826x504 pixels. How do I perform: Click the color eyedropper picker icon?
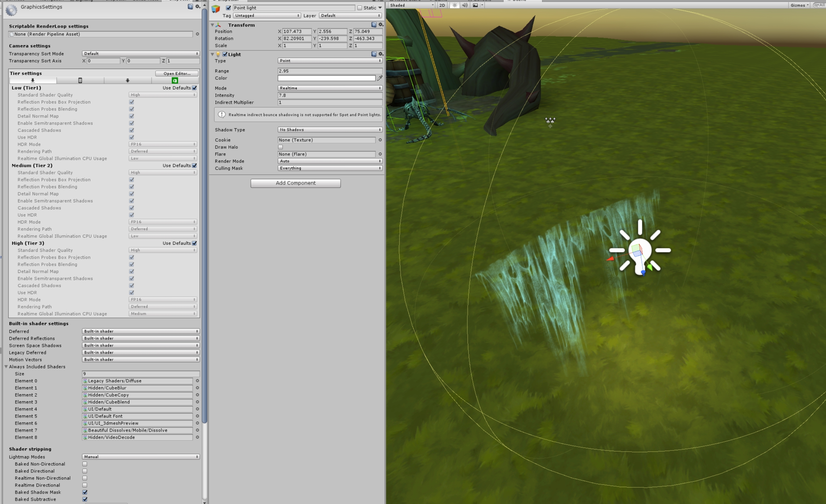tap(379, 78)
